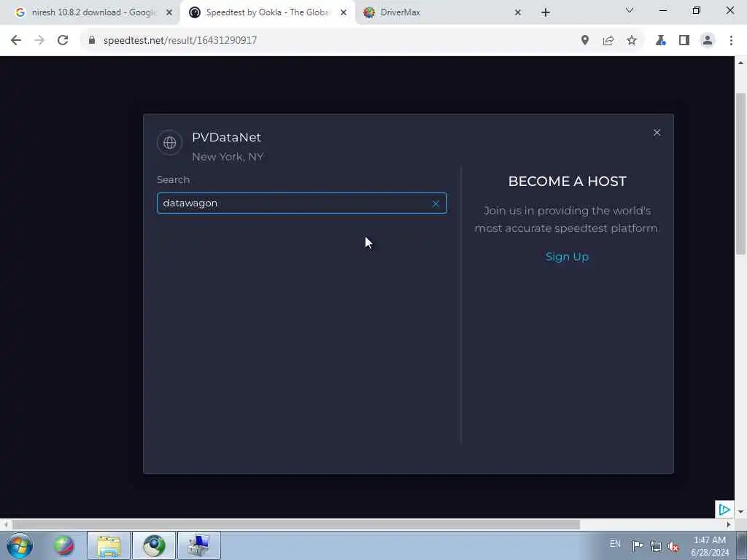The width and height of the screenshot is (747, 560).
Task: Open a new browser tab
Action: 546,12
